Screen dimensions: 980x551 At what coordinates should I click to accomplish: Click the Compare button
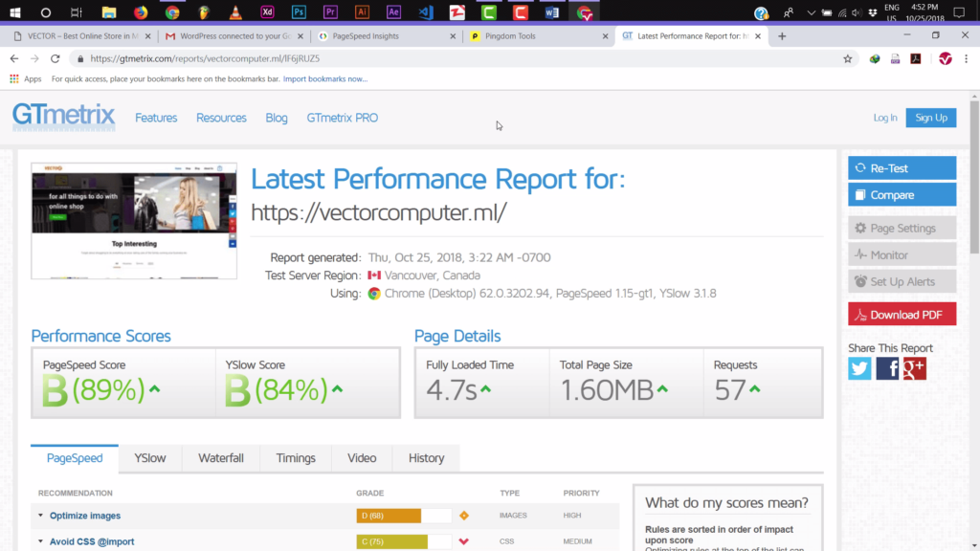902,195
